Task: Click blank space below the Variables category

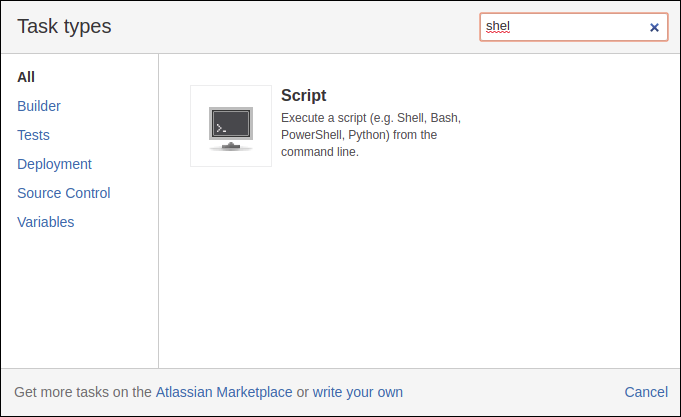Action: pyautogui.click(x=79, y=300)
